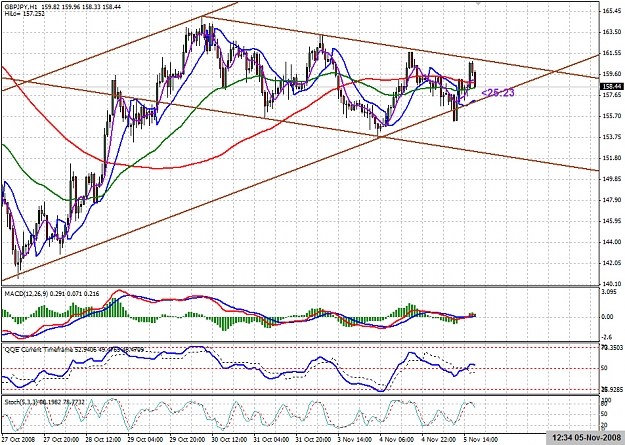625x445 pixels.
Task: Click the 155.70 price scale value
Action: tap(612, 116)
